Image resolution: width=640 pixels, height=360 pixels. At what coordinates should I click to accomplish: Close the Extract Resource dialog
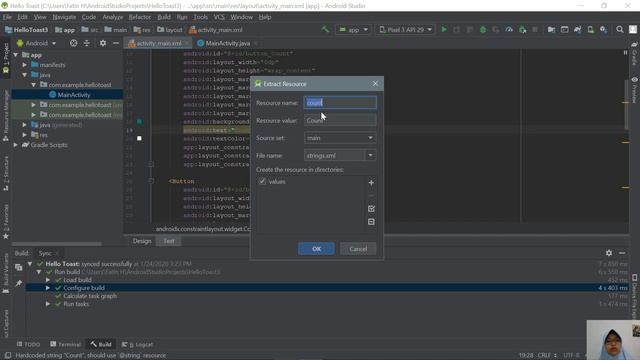(375, 84)
